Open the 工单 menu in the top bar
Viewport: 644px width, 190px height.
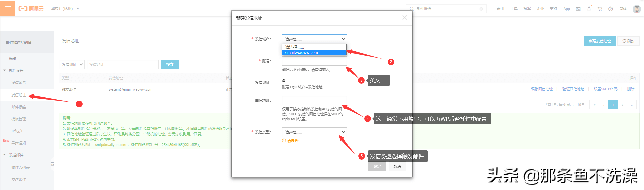(x=514, y=9)
